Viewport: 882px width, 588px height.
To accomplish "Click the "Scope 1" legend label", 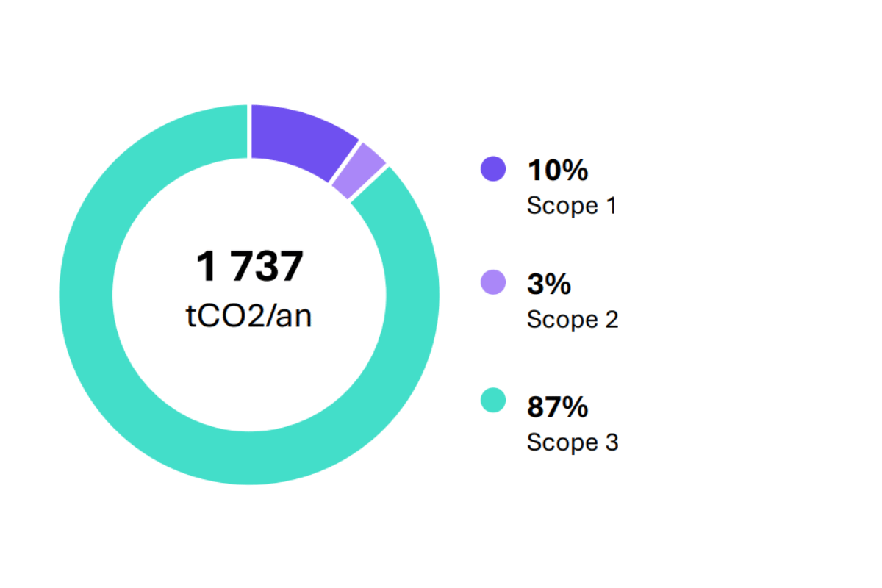I will (571, 206).
